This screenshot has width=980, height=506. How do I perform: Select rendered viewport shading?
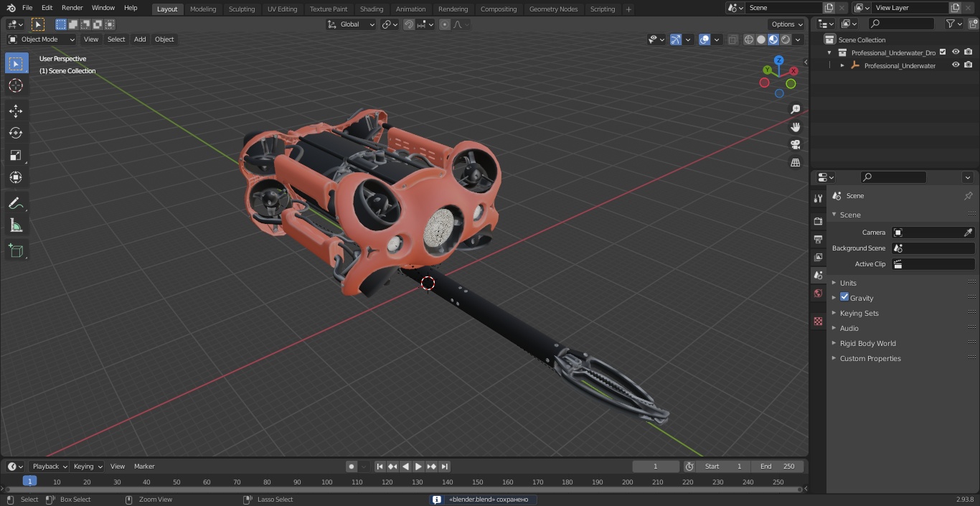point(786,39)
